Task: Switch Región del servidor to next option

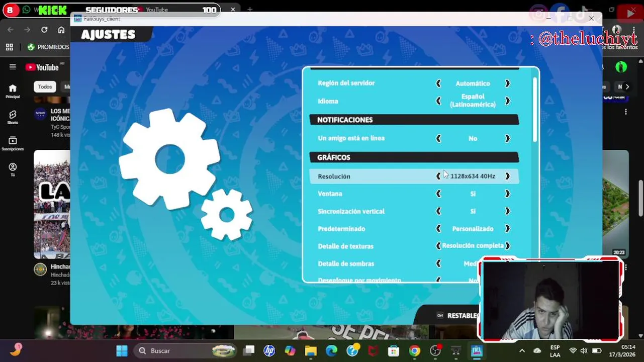Action: coord(507,83)
